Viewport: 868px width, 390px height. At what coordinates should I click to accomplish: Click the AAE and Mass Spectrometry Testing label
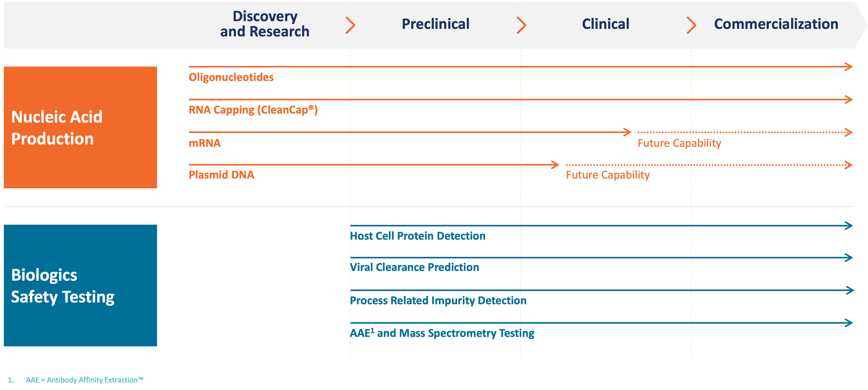[442, 333]
